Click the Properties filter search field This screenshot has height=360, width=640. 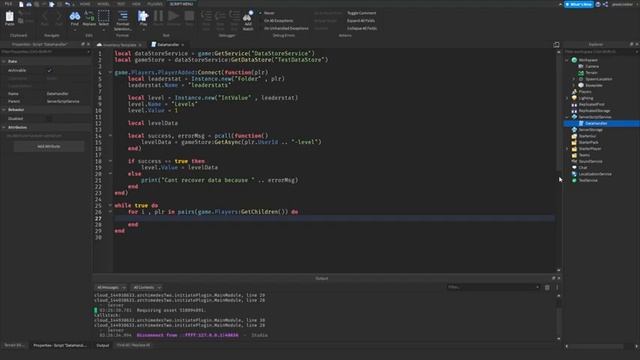pyautogui.click(x=45, y=52)
